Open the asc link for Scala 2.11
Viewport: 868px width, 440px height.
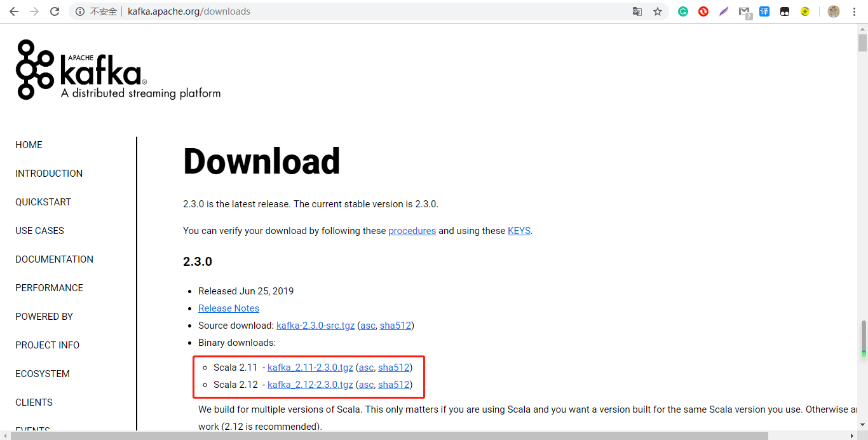coord(365,368)
